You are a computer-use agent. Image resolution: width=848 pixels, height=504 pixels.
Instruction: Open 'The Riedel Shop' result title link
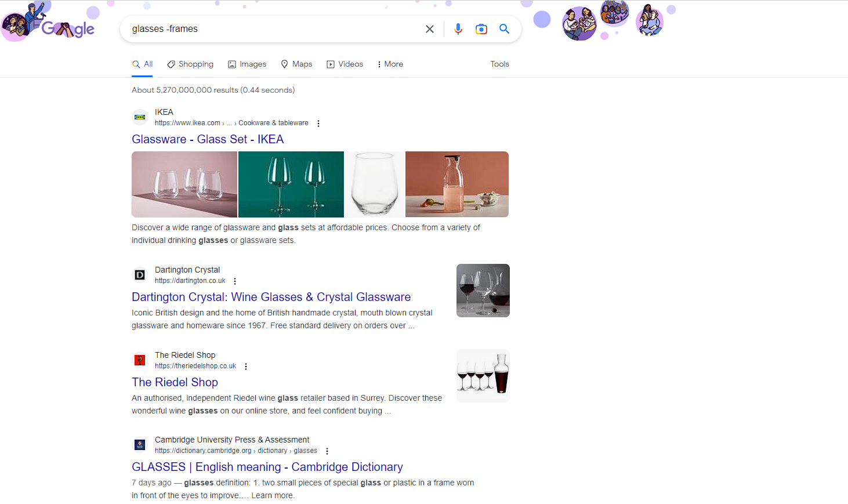pyautogui.click(x=175, y=382)
